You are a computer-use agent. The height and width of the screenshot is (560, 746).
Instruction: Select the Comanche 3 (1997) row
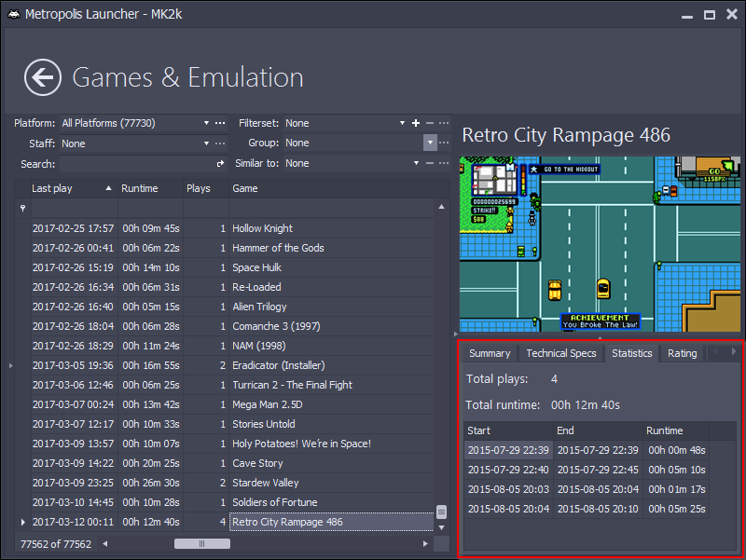tap(232, 326)
